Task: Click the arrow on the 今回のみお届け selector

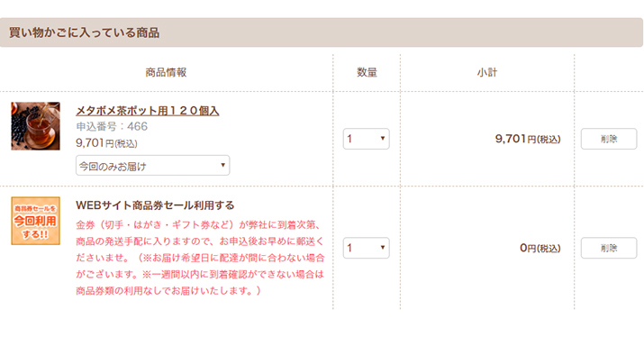Action: pyautogui.click(x=222, y=165)
